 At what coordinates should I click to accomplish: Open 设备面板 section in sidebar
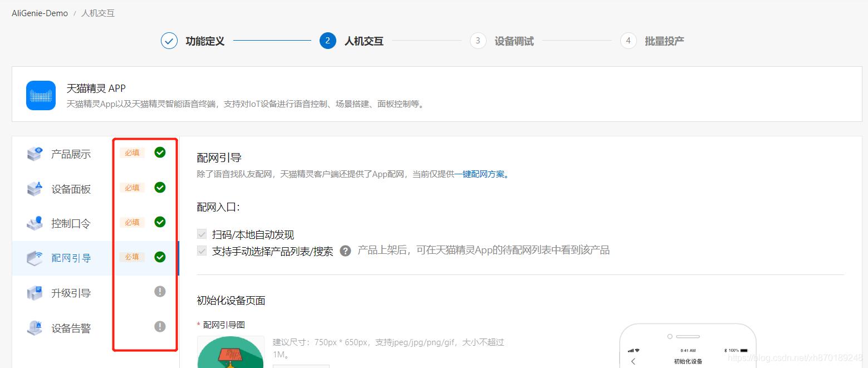[x=71, y=189]
